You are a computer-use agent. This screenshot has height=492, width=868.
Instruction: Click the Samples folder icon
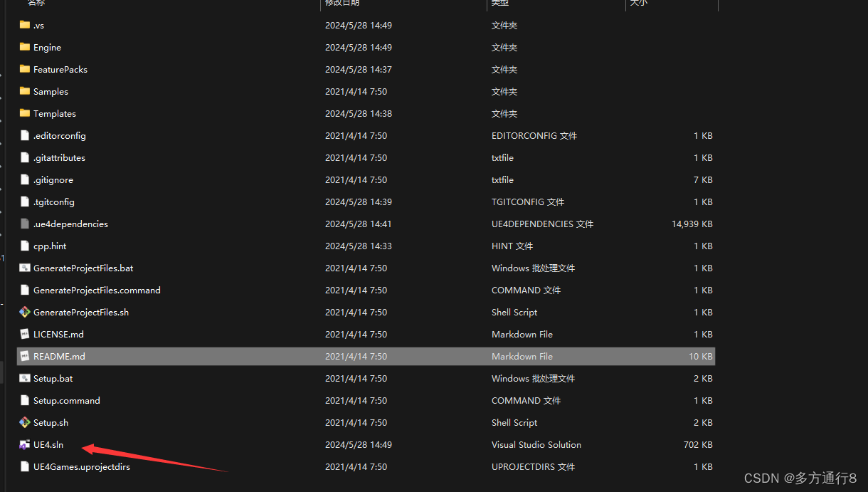coord(25,91)
